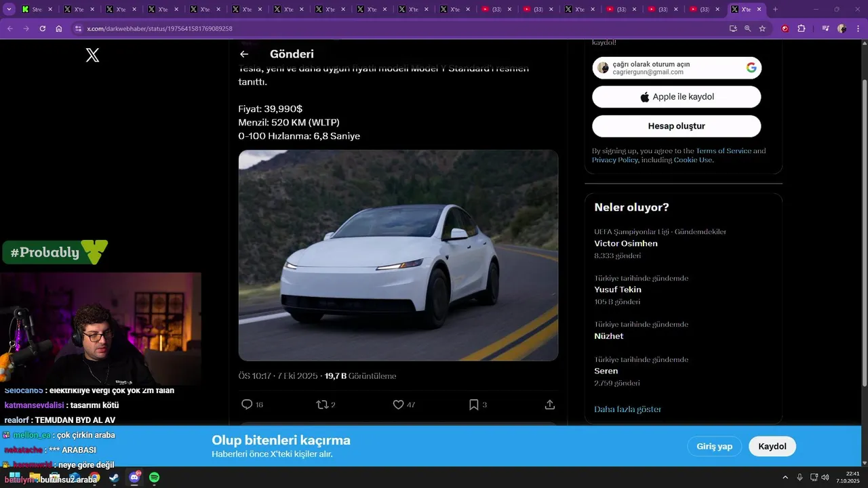The height and width of the screenshot is (488, 868).
Task: Open the white Tesla car image
Action: pyautogui.click(x=398, y=256)
